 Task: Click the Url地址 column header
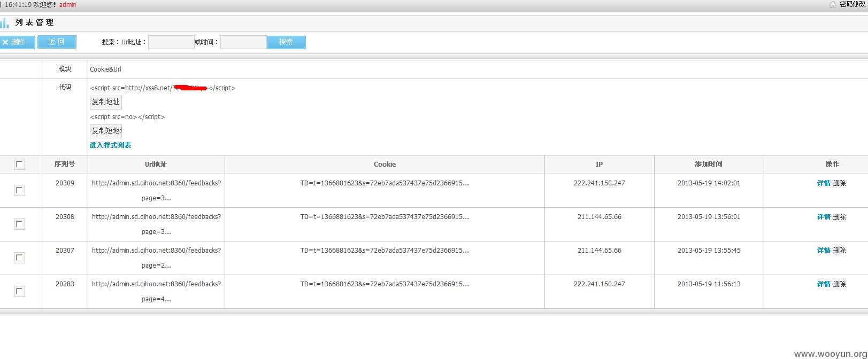coord(156,165)
